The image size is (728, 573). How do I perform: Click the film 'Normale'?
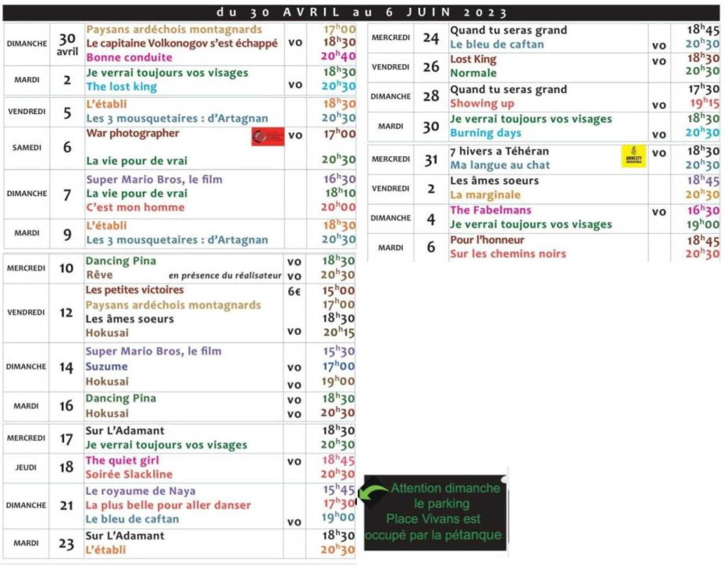473,73
